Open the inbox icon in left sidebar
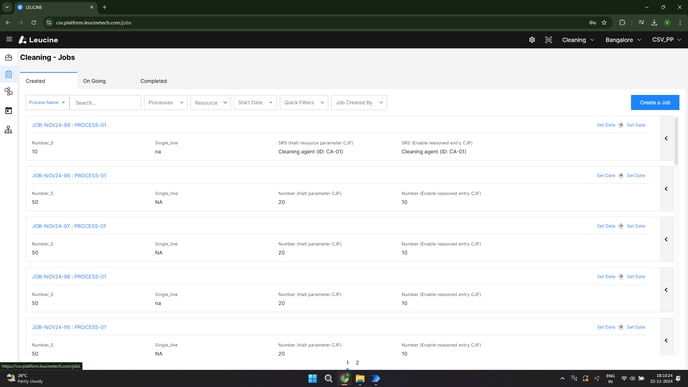Screen dimensions: 688x387 coord(8,57)
